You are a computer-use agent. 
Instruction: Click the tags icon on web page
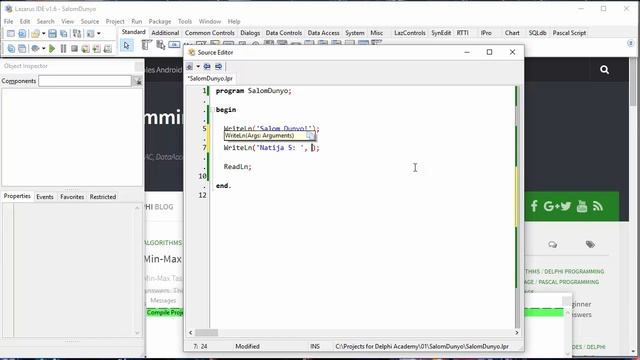click(x=590, y=244)
